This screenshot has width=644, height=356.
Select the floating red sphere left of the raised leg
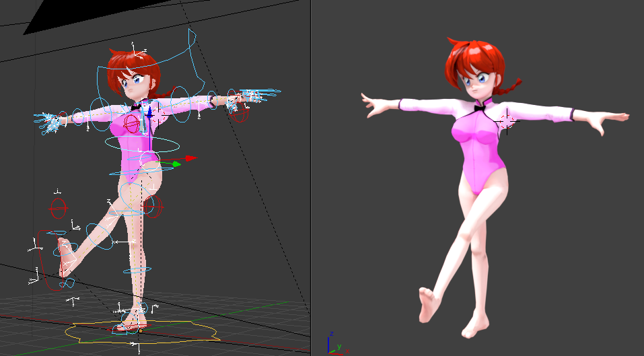click(x=58, y=209)
